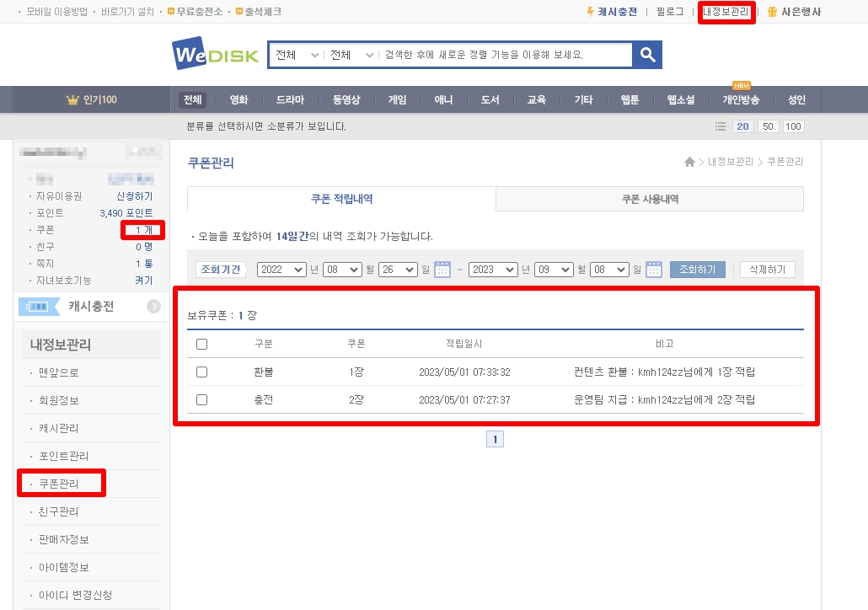Click the home icon in breadcrumb

(x=689, y=162)
